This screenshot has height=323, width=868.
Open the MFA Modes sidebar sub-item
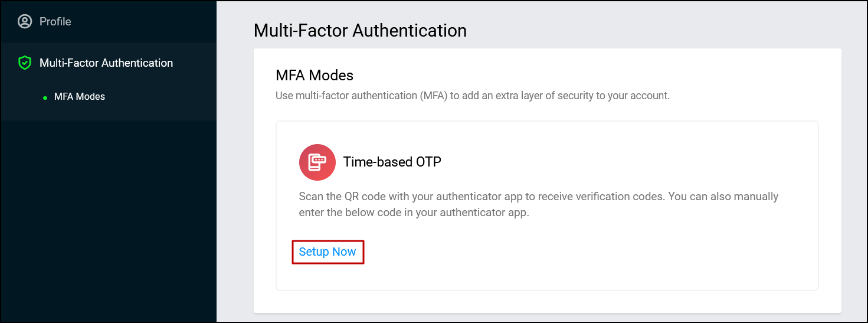tap(80, 97)
